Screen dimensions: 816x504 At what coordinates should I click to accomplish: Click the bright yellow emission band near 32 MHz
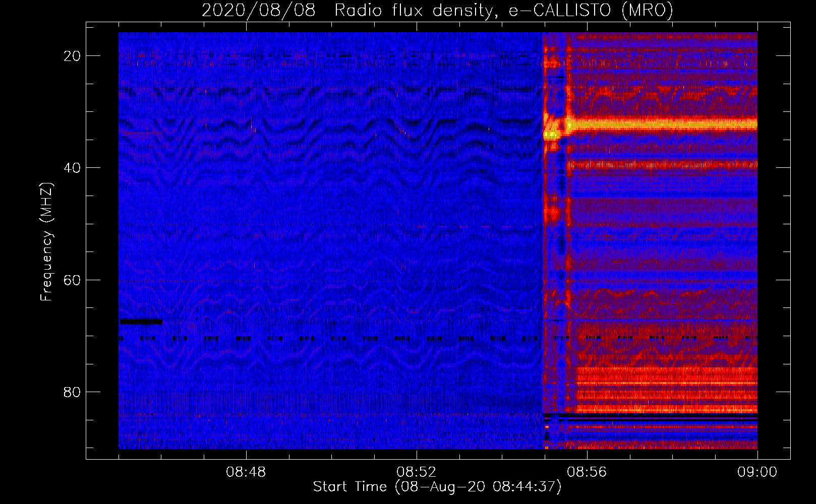662,124
